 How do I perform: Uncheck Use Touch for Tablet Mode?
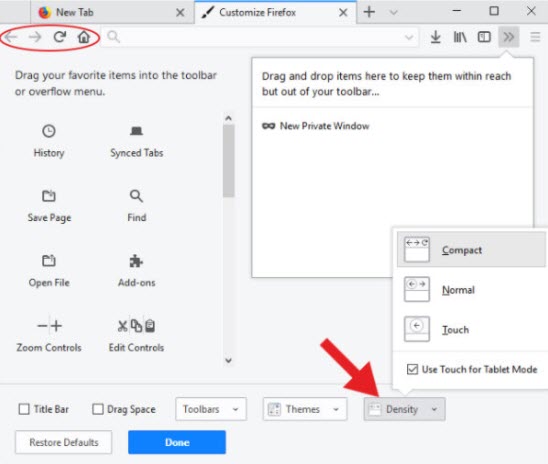pyautogui.click(x=412, y=369)
